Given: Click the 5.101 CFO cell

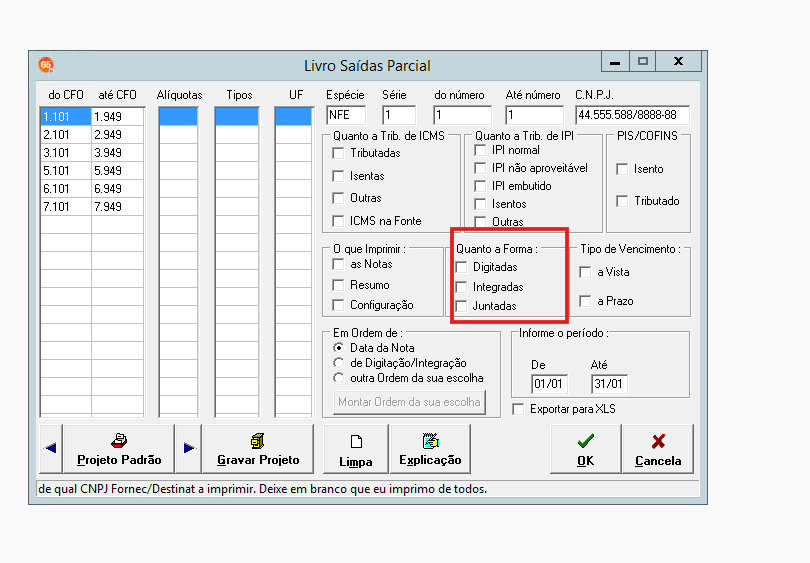Looking at the screenshot, I should (x=66, y=171).
